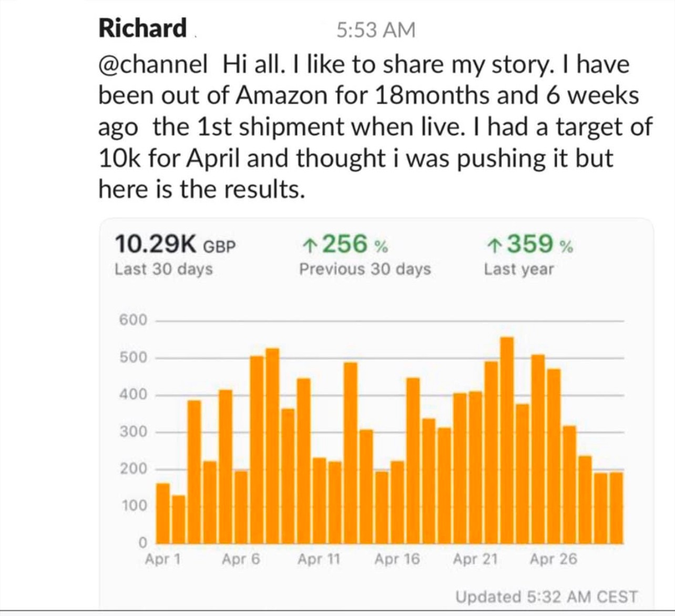The width and height of the screenshot is (675, 616).
Task: Click the 5:53 AM message timestamp
Action: [x=376, y=30]
